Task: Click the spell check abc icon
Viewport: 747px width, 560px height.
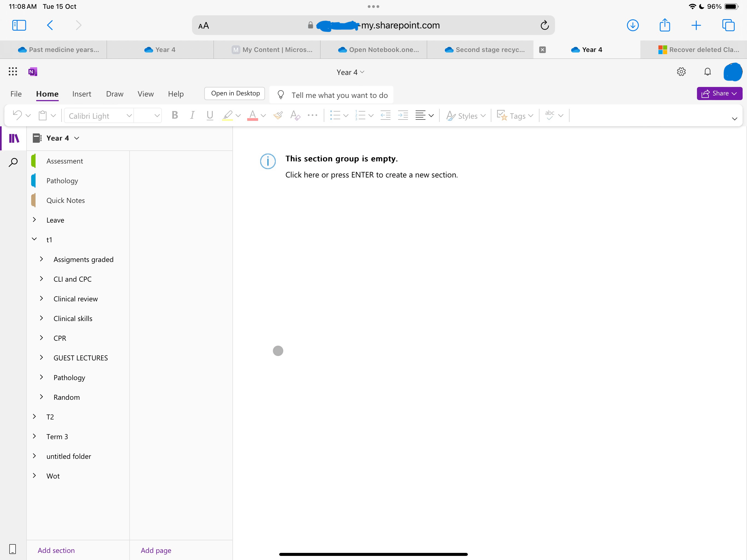Action: [x=550, y=115]
